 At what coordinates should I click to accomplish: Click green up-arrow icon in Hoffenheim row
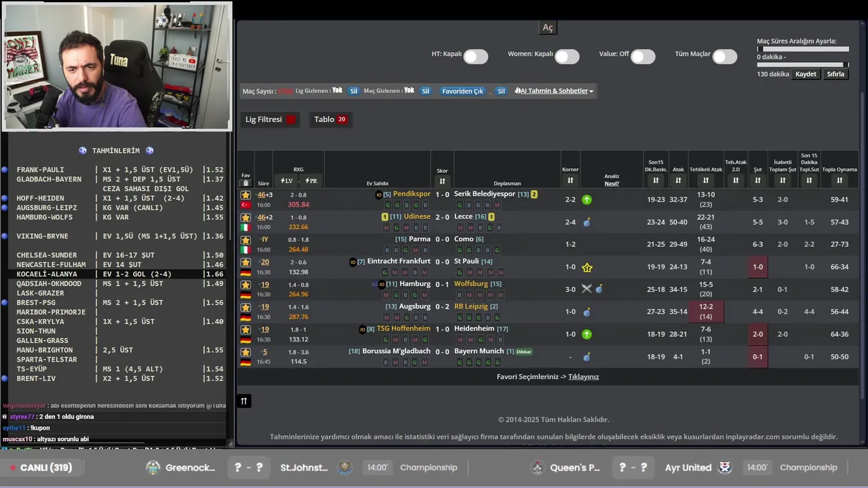[587, 334]
